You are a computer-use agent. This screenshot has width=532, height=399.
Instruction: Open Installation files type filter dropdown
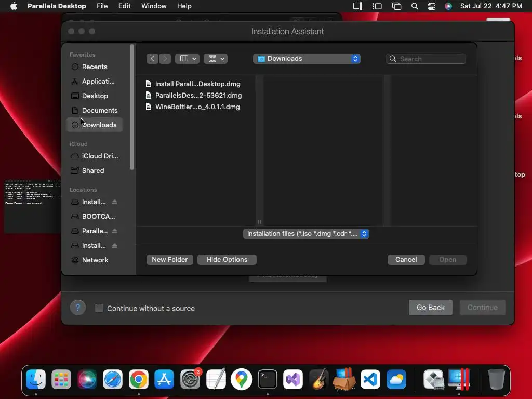[306, 234]
